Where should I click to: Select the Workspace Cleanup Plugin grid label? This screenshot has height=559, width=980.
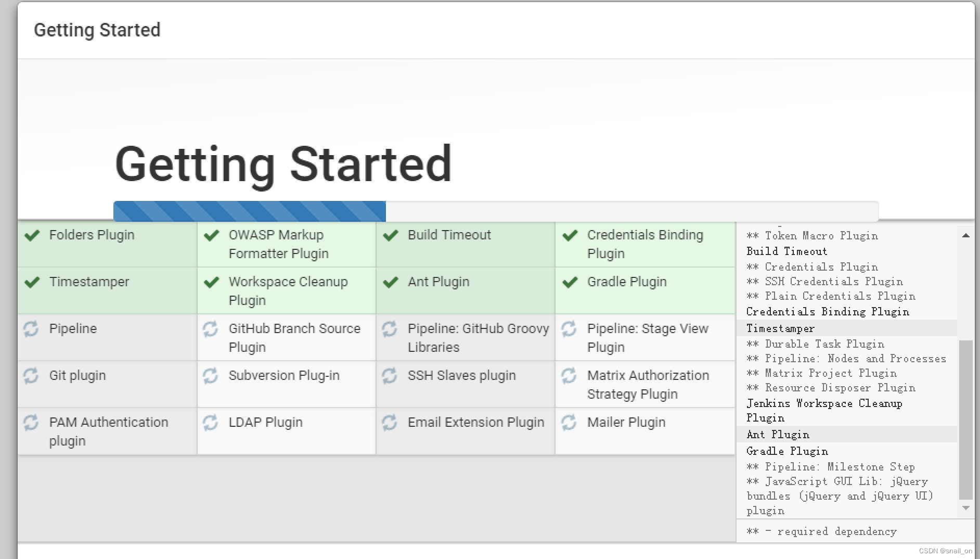click(x=288, y=291)
